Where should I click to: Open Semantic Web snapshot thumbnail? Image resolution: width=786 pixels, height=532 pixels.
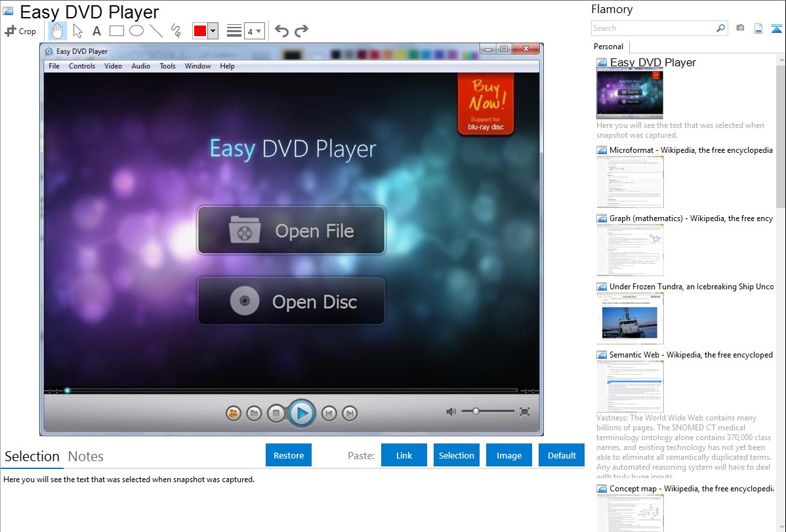[x=630, y=386]
